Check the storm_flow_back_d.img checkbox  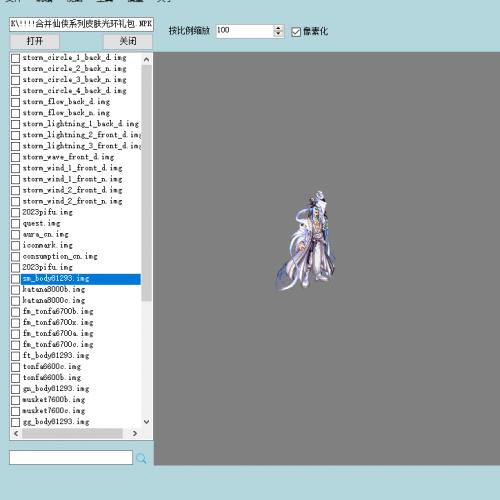pyautogui.click(x=16, y=102)
